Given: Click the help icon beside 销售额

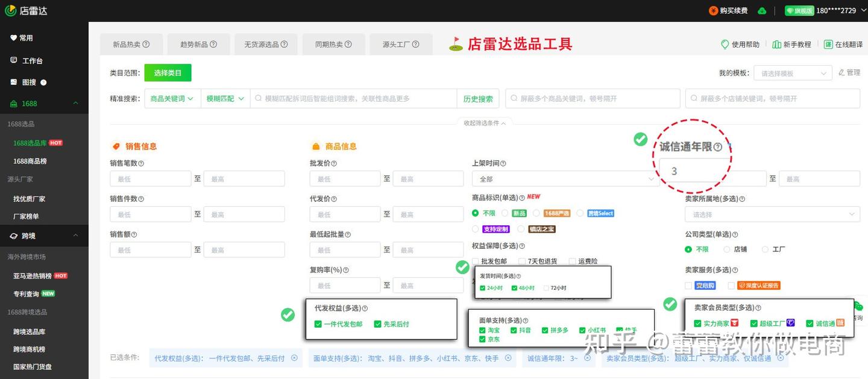Looking at the screenshot, I should pos(134,234).
